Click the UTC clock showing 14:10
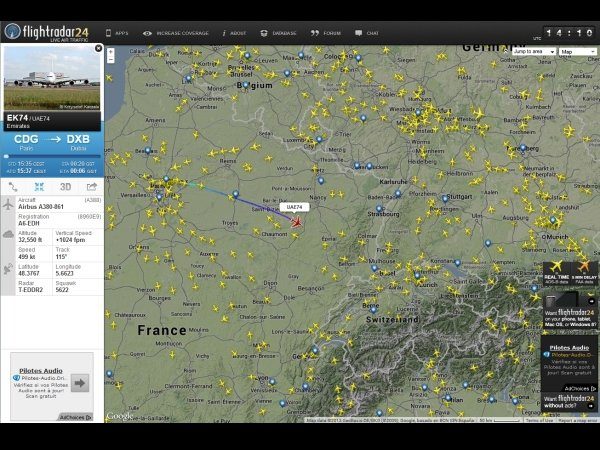600x450 pixels. click(569, 33)
